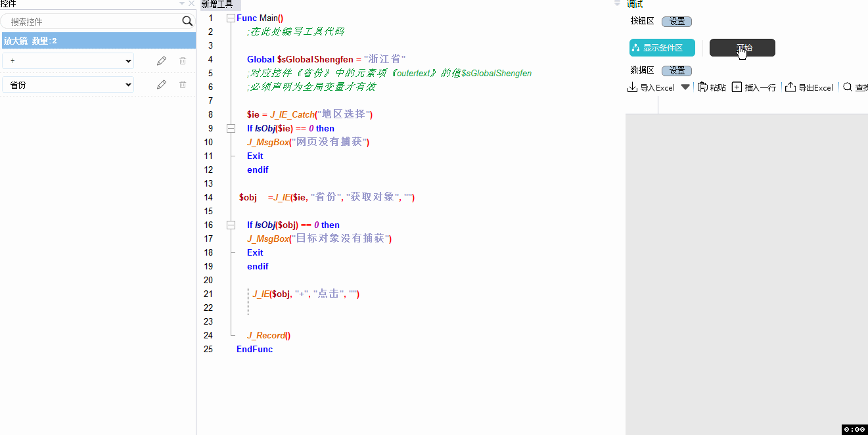The height and width of the screenshot is (435, 868).
Task: Edit the 省份 control with pencil icon
Action: 162,84
